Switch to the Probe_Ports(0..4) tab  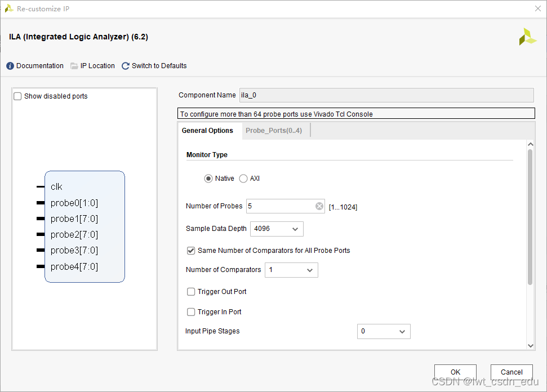(274, 131)
